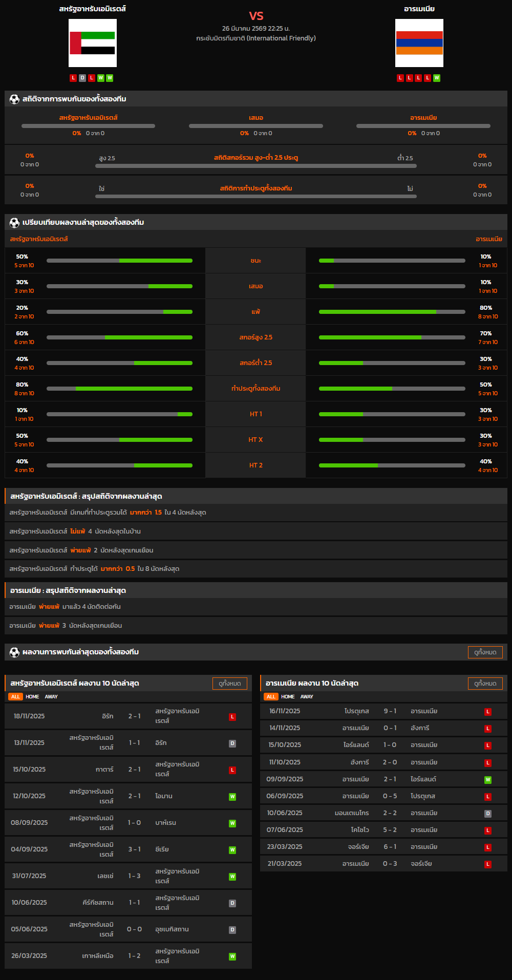Screen dimensions: 512x980
Task: Click green W badge for 09/09/2025 Armenia match
Action: 488,780
